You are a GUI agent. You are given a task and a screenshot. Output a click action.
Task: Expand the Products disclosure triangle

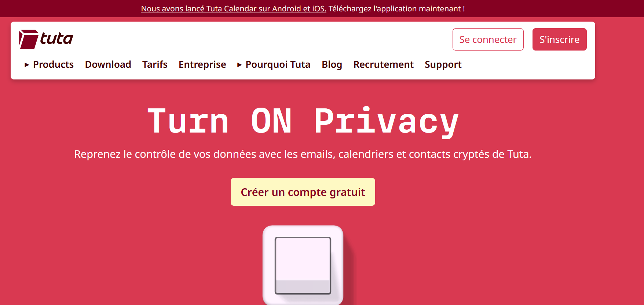(27, 65)
